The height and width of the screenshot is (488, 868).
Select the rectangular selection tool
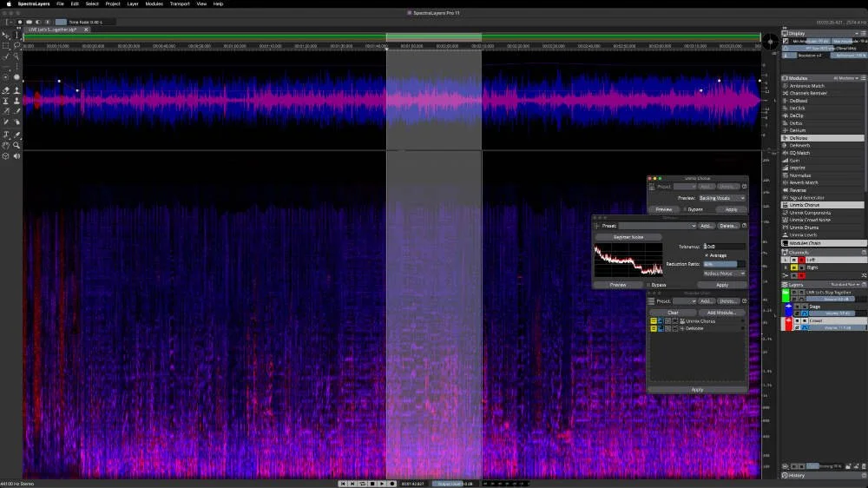5,45
